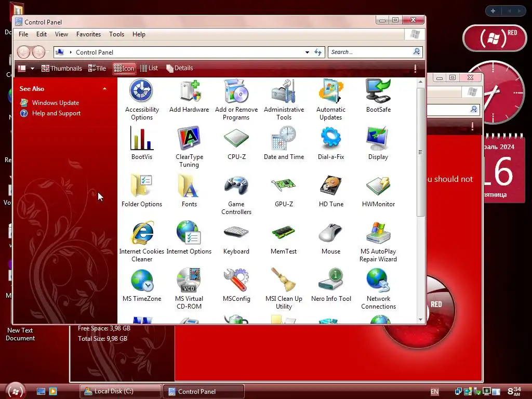
Task: Open Administrative Tools icon
Action: (x=284, y=91)
